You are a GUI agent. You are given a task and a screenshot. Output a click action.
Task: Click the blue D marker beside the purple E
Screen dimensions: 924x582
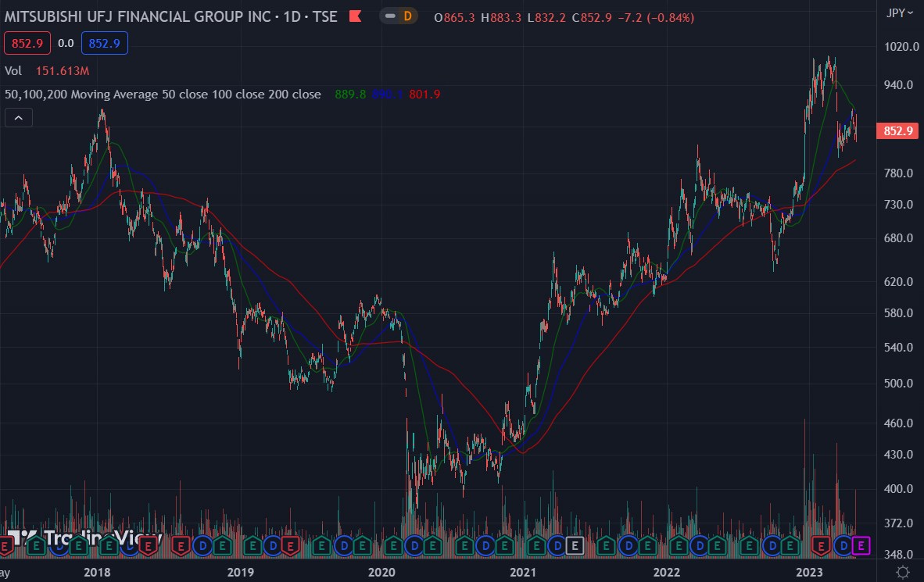843,546
